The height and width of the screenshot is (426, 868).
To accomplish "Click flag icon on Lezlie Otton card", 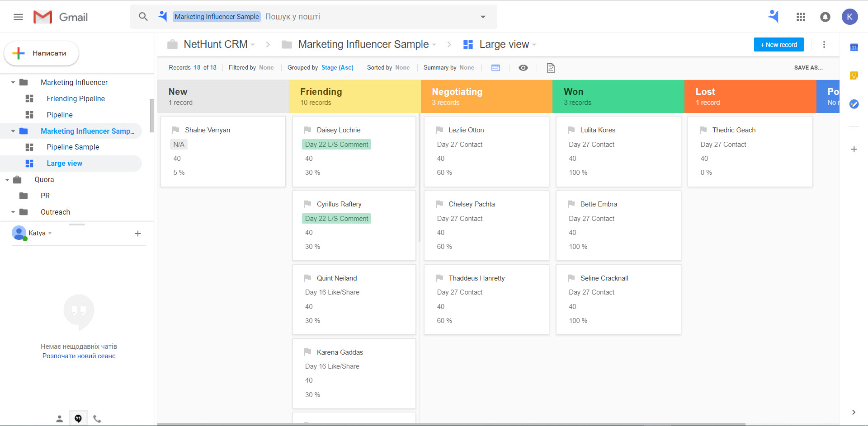I will coord(439,130).
